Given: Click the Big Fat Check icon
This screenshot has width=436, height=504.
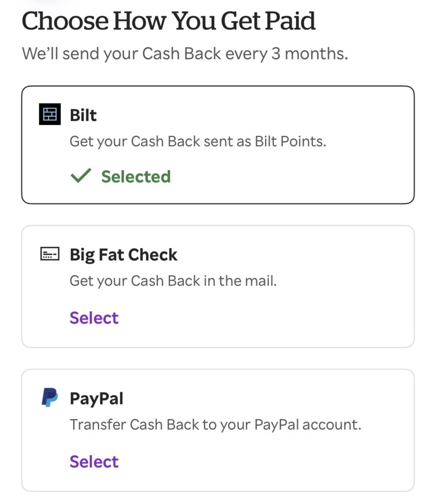Looking at the screenshot, I should click(49, 254).
